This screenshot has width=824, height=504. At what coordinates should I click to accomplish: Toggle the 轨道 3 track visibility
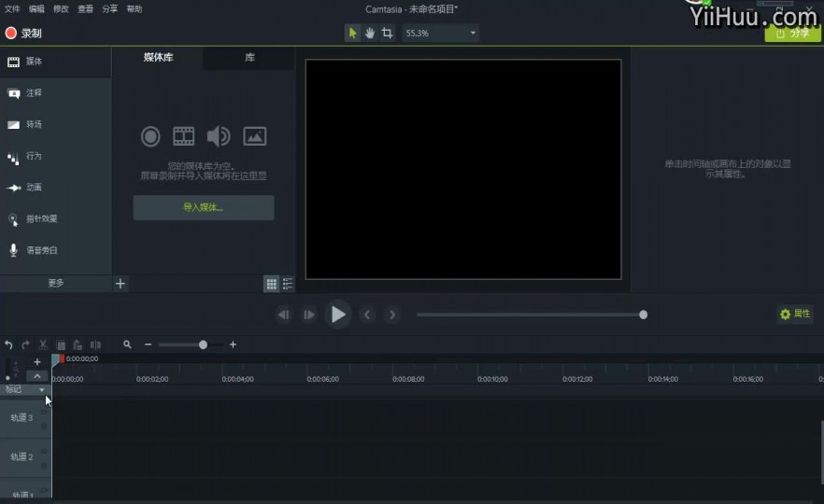pyautogui.click(x=44, y=413)
